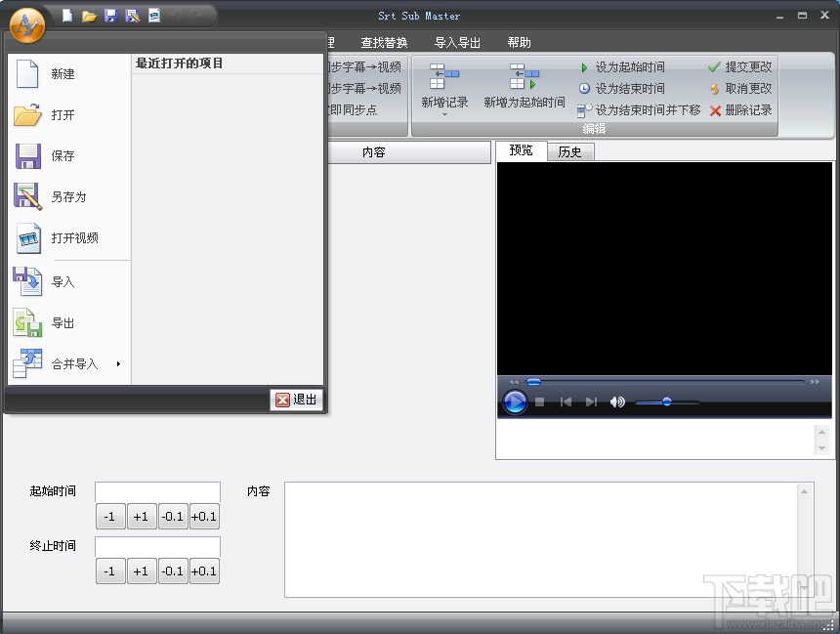
Task: Click scroll-up arrow below the video preview
Action: [821, 432]
